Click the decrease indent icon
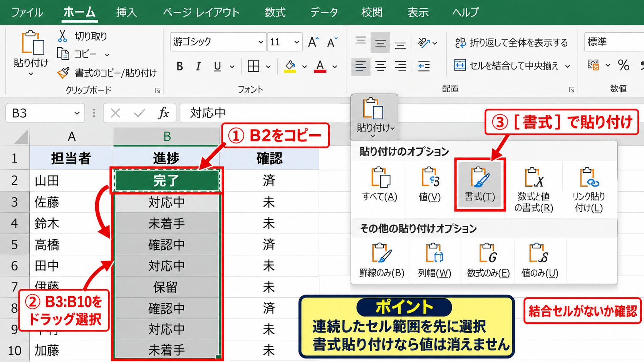This screenshot has height=362, width=644. point(424,66)
